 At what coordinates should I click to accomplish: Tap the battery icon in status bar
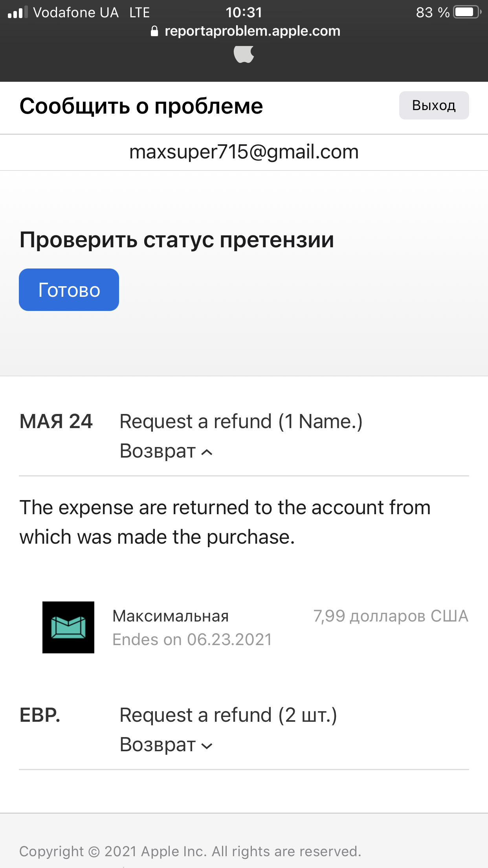pos(466,12)
